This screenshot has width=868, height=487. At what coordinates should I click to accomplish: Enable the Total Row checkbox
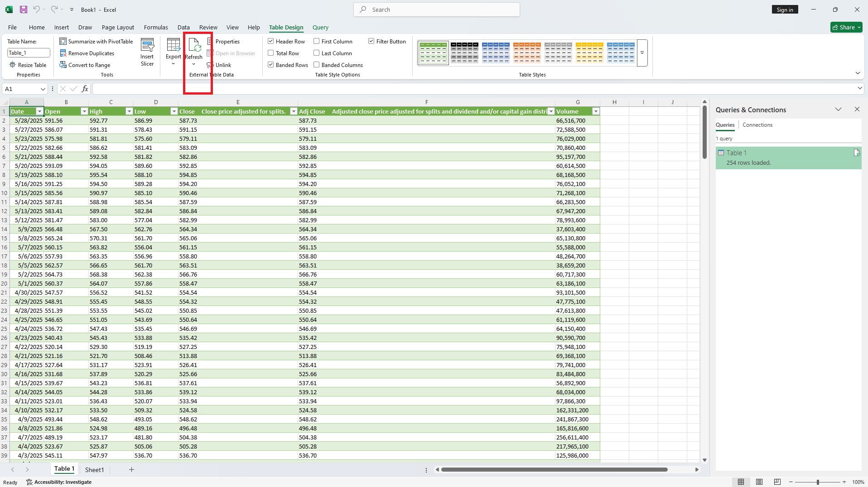coord(270,53)
